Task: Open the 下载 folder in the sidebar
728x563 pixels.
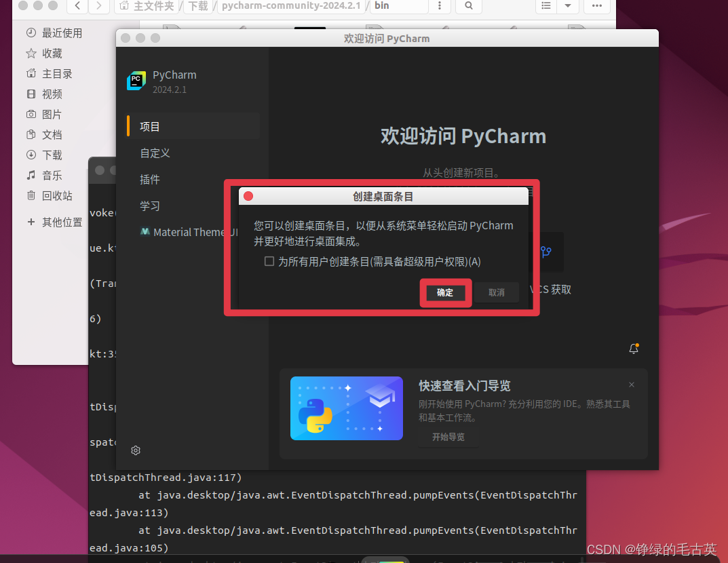Action: click(x=45, y=155)
